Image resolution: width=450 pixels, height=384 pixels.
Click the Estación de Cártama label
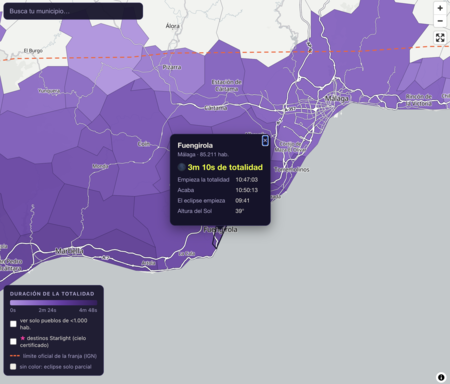[x=226, y=85]
